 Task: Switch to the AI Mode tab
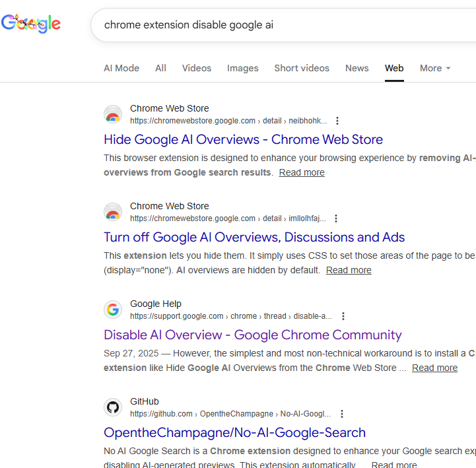pos(121,68)
